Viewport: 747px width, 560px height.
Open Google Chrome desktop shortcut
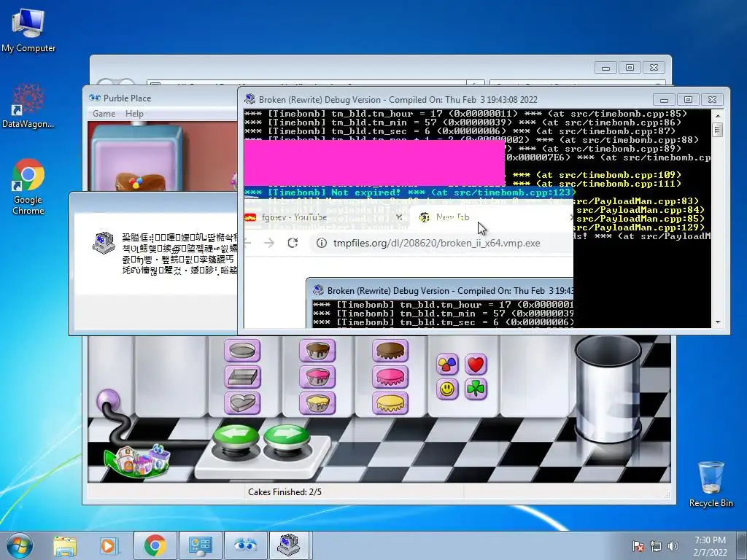coord(28,187)
